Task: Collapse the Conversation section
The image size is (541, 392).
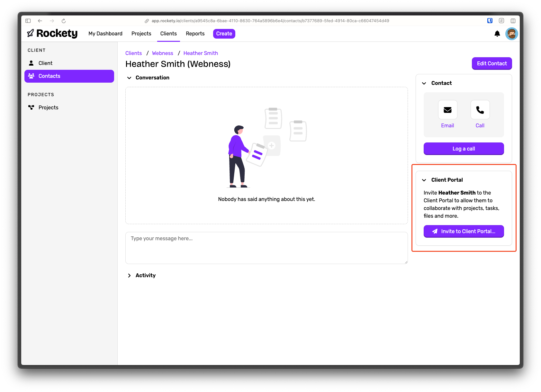Action: pyautogui.click(x=129, y=77)
